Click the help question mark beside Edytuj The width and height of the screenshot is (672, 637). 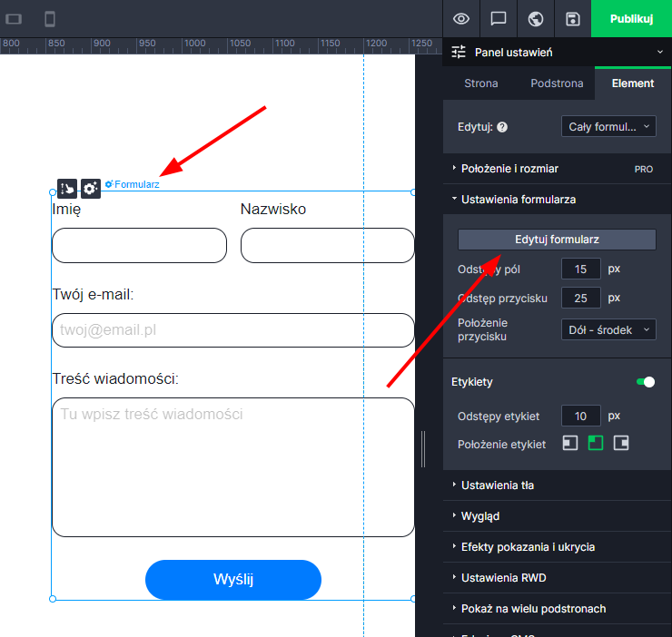point(502,128)
